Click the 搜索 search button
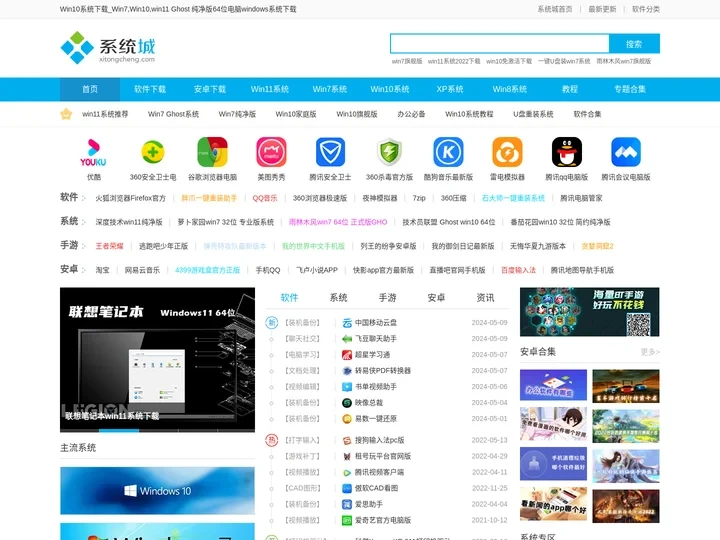 [x=634, y=44]
